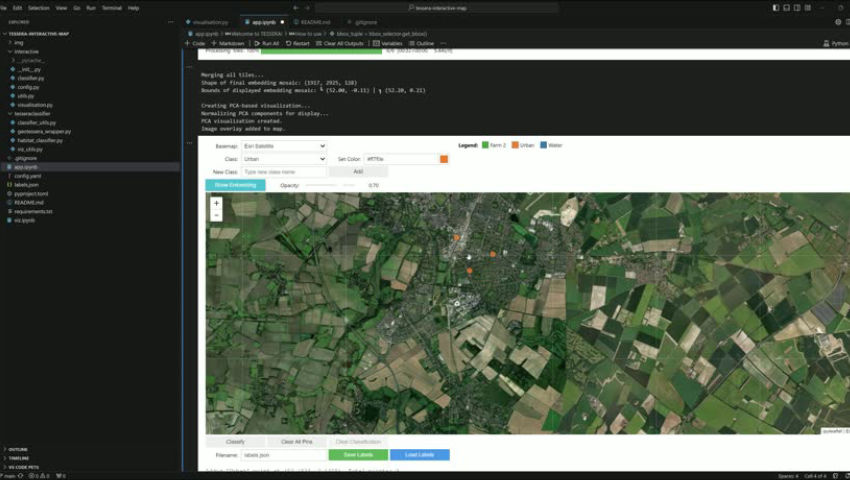The height and width of the screenshot is (480, 850).
Task: Go forward using the navigation arrow
Action: tap(307, 8)
